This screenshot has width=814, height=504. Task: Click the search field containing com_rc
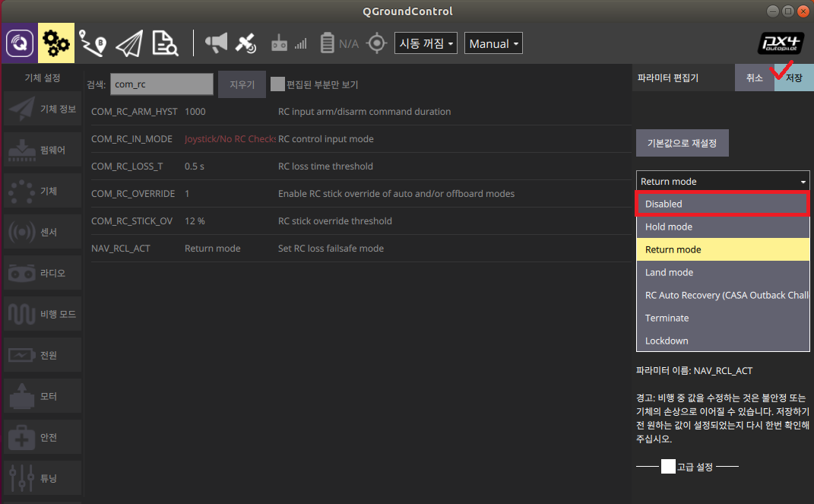tap(161, 84)
